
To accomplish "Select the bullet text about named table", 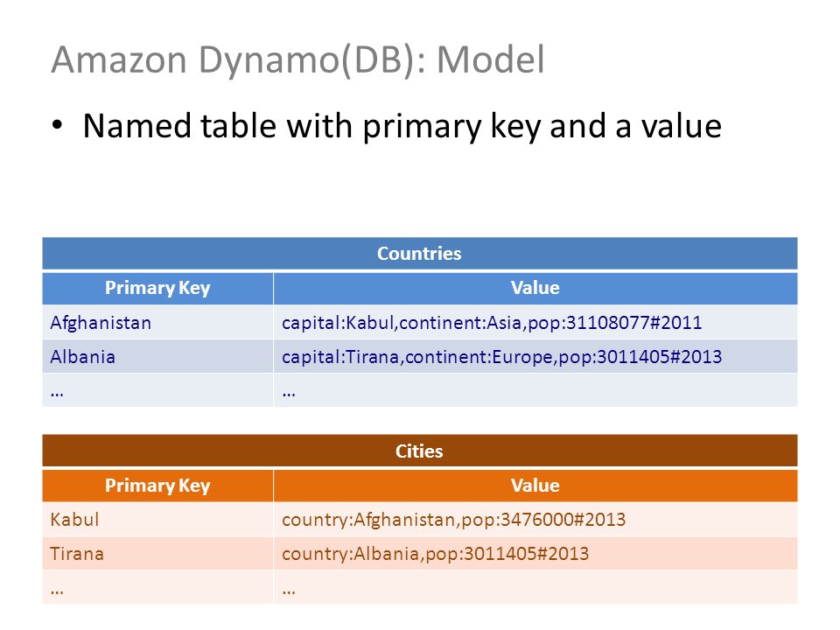I will (x=402, y=127).
